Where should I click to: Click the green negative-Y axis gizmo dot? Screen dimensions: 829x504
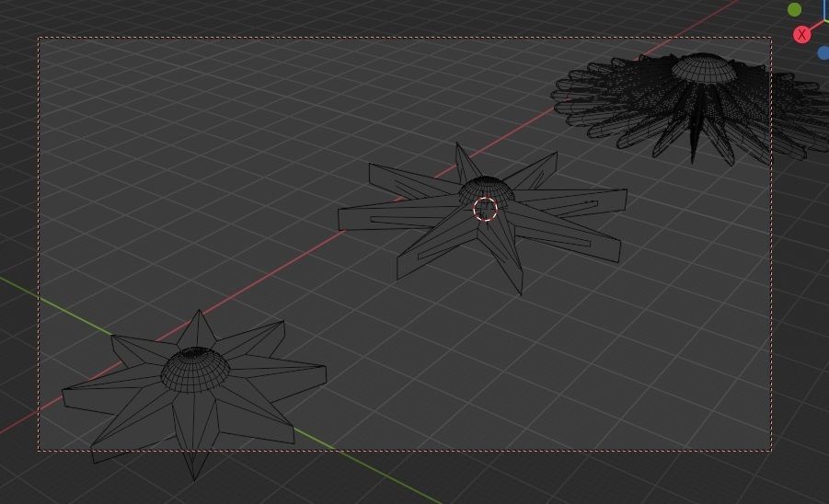click(x=794, y=9)
